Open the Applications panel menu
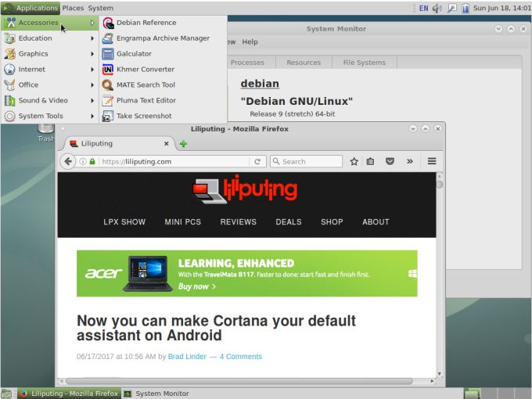 click(31, 8)
